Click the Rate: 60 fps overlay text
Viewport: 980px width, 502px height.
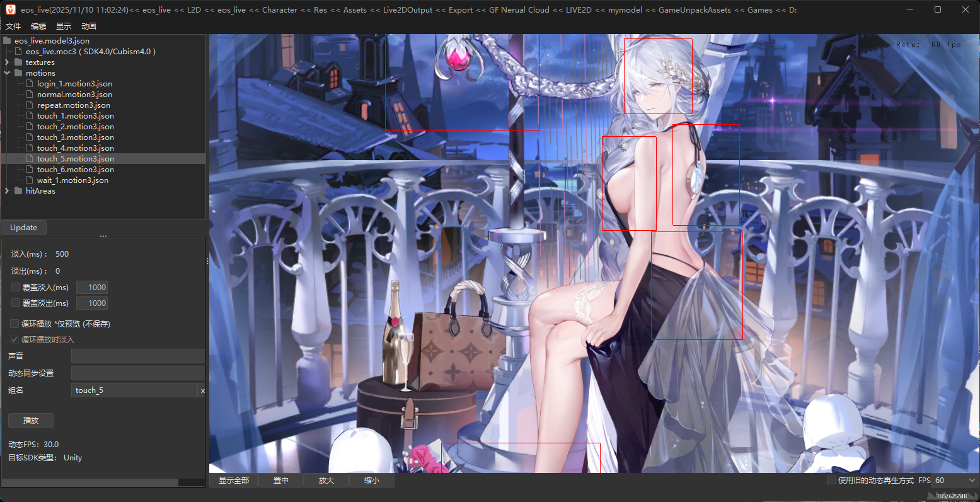click(928, 45)
